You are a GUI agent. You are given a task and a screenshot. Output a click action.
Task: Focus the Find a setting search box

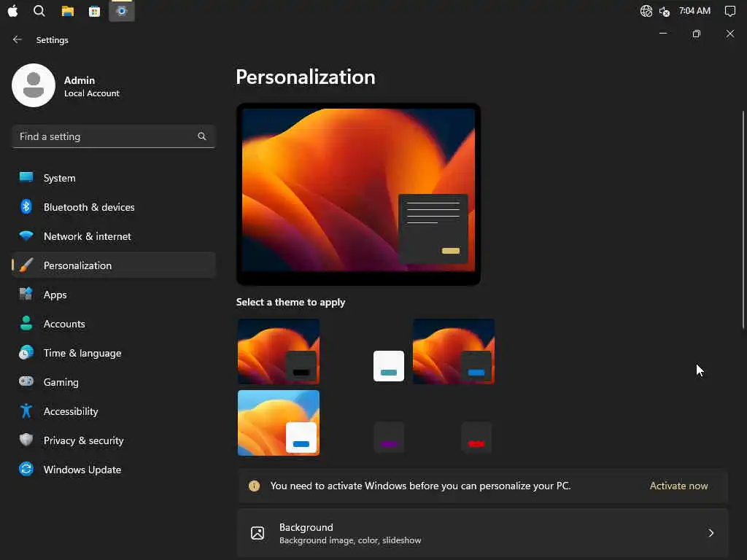click(x=113, y=136)
